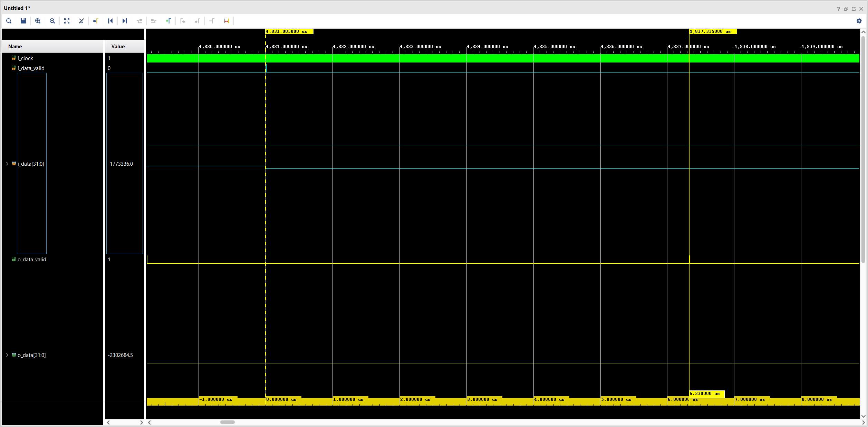The image size is (868, 427).
Task: Expand the o_data[31:0] signal tree
Action: [7, 355]
